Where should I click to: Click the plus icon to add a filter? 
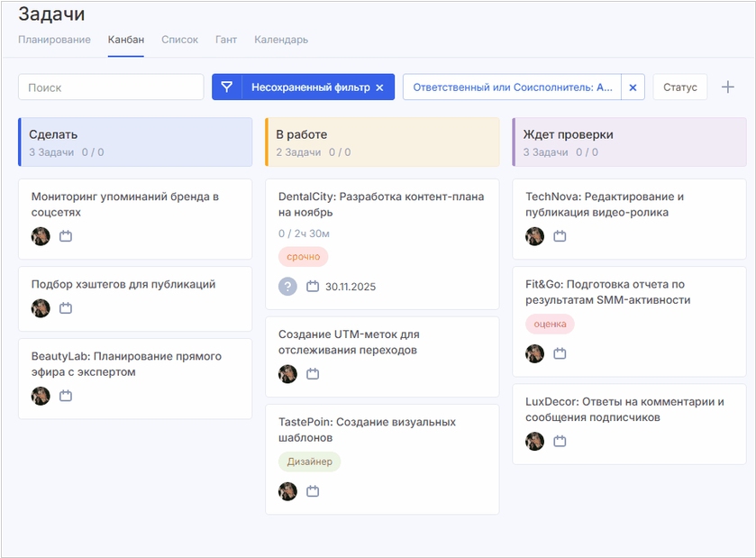[x=728, y=87]
